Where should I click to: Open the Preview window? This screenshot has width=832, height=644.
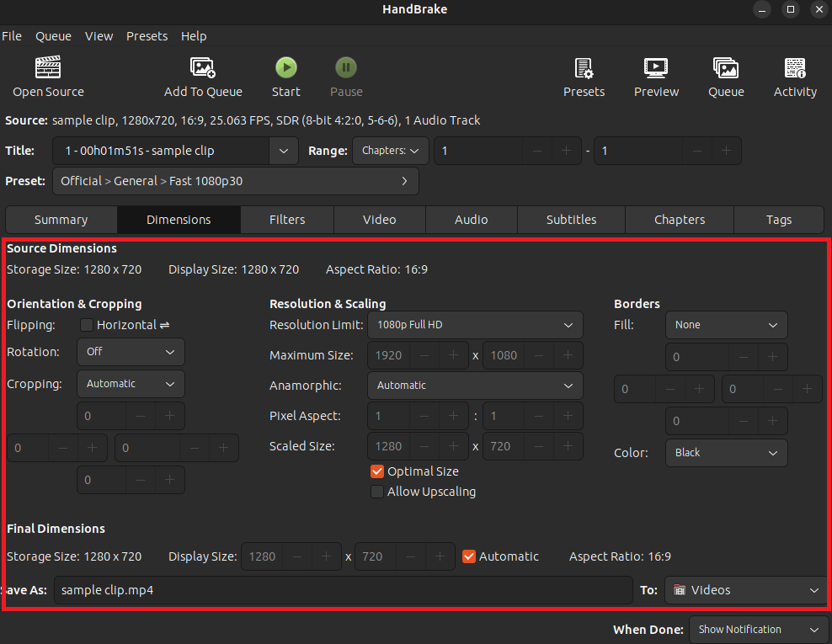[x=656, y=76]
